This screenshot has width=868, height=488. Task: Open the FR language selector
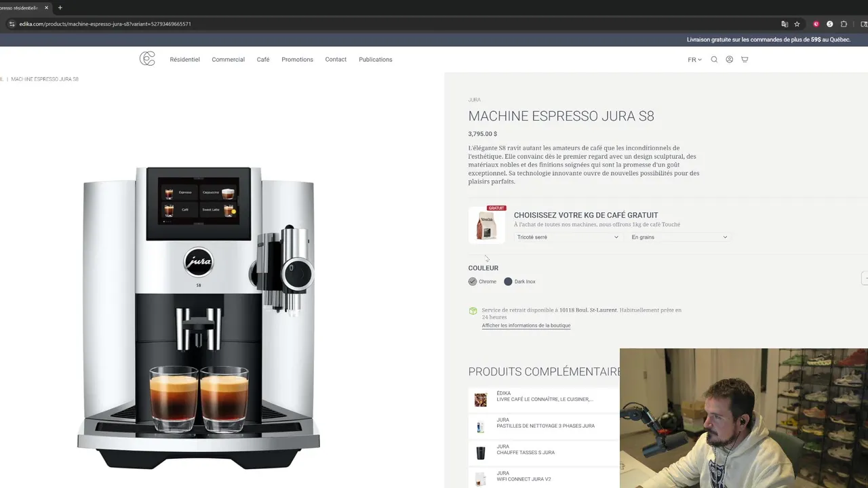tap(694, 60)
